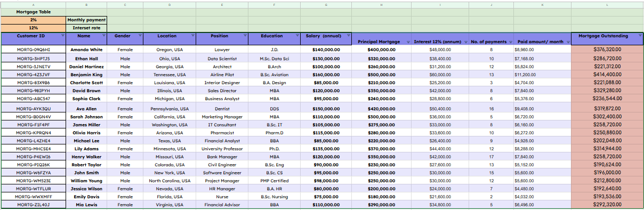Expand the No. of payments filter dropdown
Screen dimensions: 644x210
point(511,41)
